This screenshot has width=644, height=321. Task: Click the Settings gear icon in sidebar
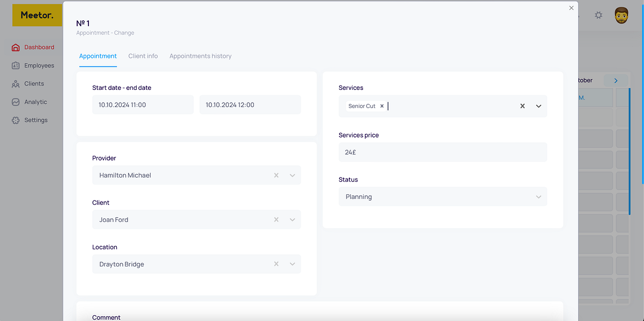16,120
